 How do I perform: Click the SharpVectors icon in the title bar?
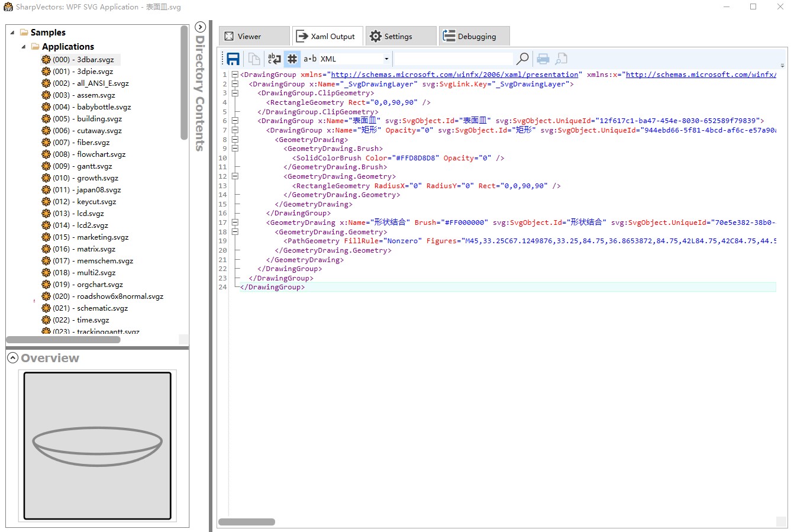7,7
